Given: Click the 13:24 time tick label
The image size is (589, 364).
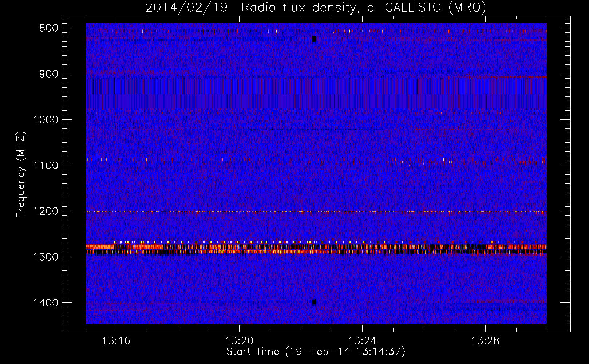Looking at the screenshot, I should click(x=362, y=341).
